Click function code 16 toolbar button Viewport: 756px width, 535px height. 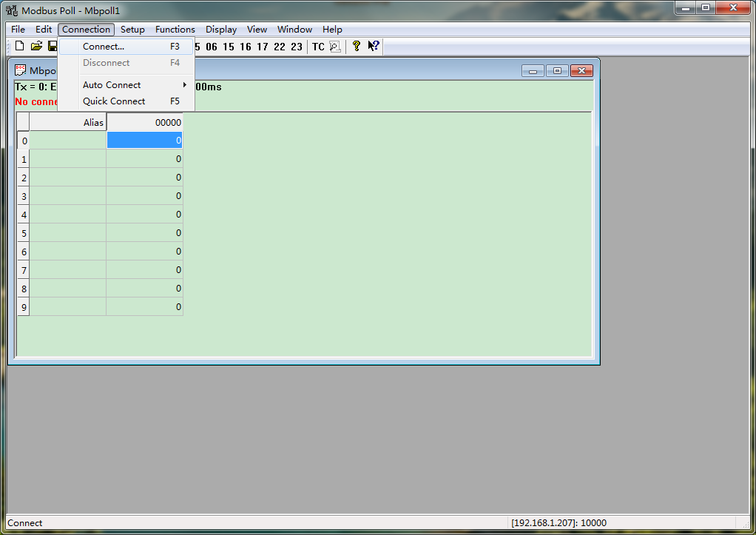coord(246,47)
